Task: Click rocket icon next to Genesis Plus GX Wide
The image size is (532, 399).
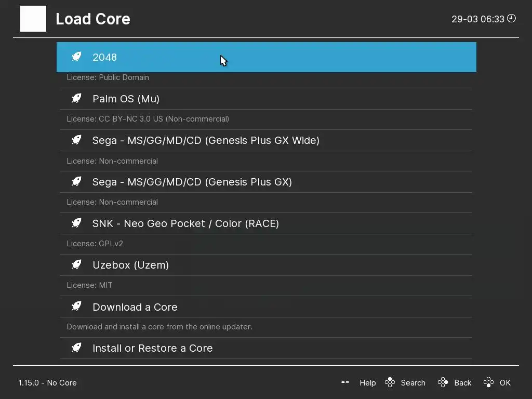Action: 76,140
